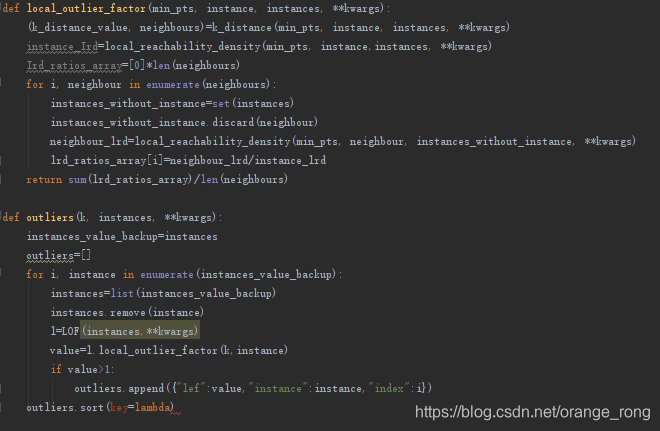660x431 pixels.
Task: Click the discard method call
Action: [233, 122]
